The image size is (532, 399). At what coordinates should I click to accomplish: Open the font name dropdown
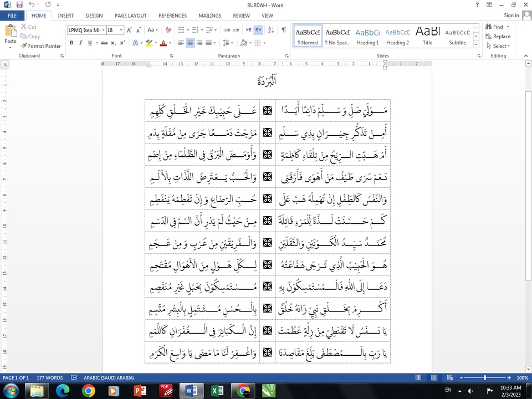tap(103, 30)
